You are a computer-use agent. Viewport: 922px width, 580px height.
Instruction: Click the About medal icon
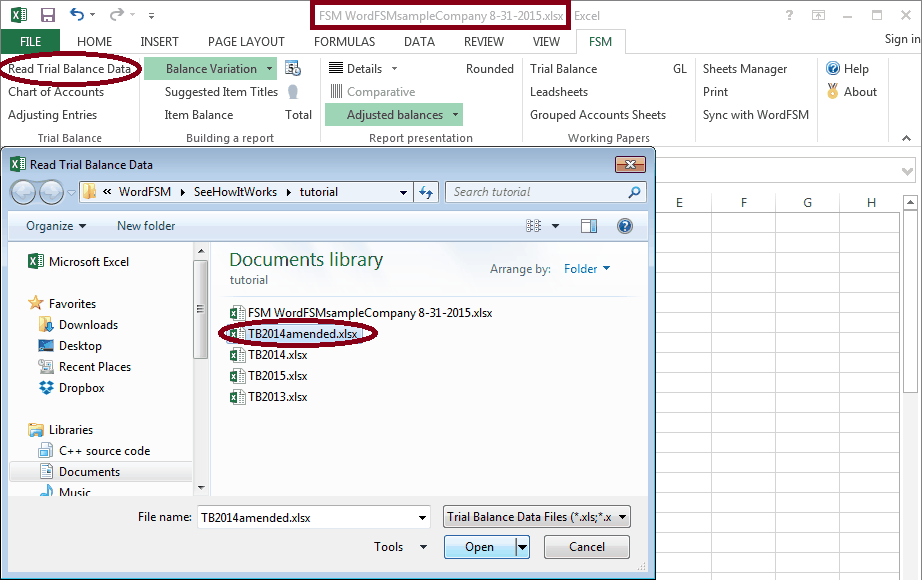833,91
